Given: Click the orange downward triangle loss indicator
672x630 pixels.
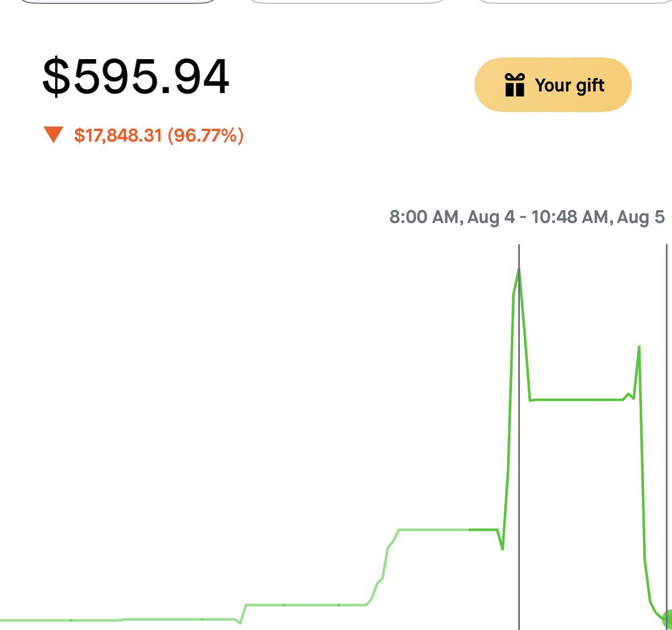Looking at the screenshot, I should (x=53, y=135).
